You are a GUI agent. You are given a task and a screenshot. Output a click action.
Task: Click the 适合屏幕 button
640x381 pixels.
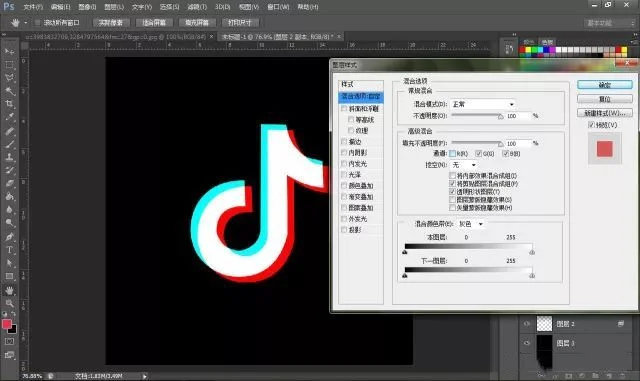click(x=154, y=23)
